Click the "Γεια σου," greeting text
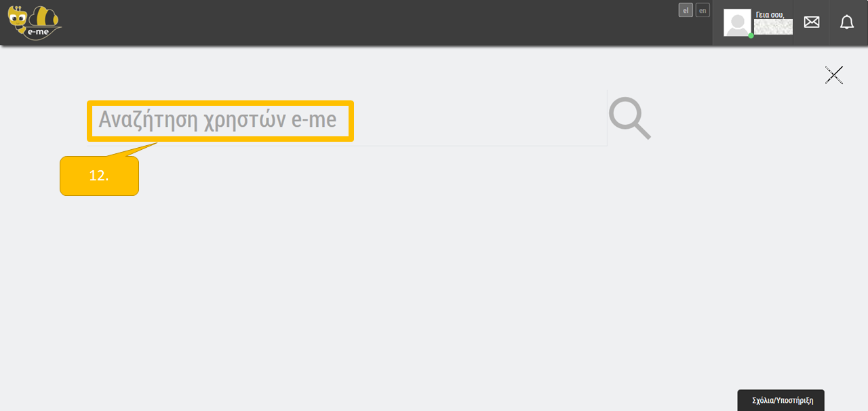This screenshot has height=411, width=868. [770, 14]
